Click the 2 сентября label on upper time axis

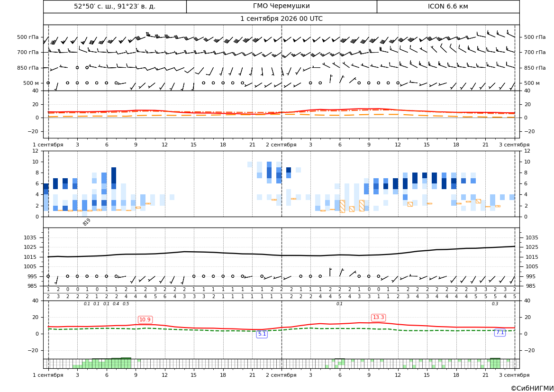[281, 145]
